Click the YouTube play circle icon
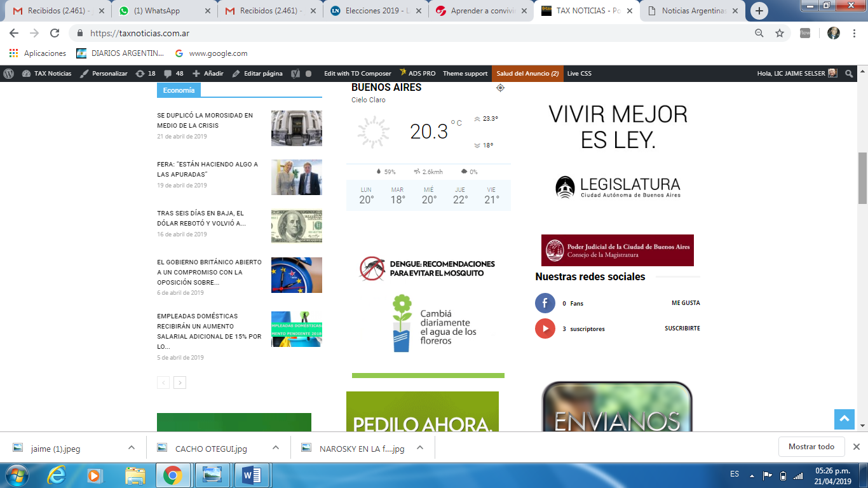Screen dimensions: 868x488 pyautogui.click(x=545, y=329)
